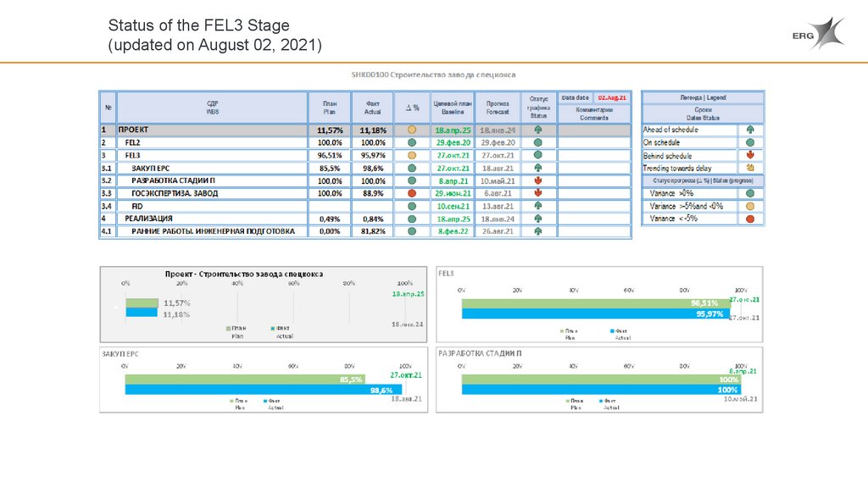Click the Status of the FEL3 Stage title
The image size is (868, 488).
(198, 25)
